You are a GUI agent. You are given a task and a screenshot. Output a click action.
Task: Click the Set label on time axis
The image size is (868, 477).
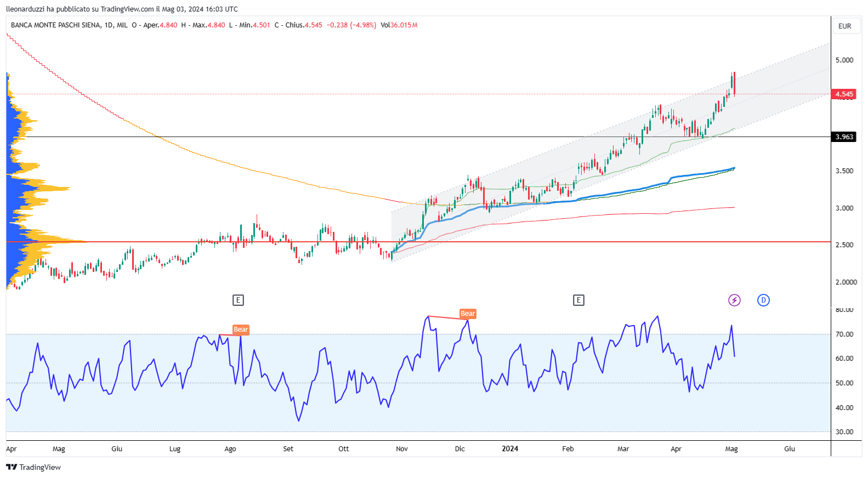coord(288,449)
